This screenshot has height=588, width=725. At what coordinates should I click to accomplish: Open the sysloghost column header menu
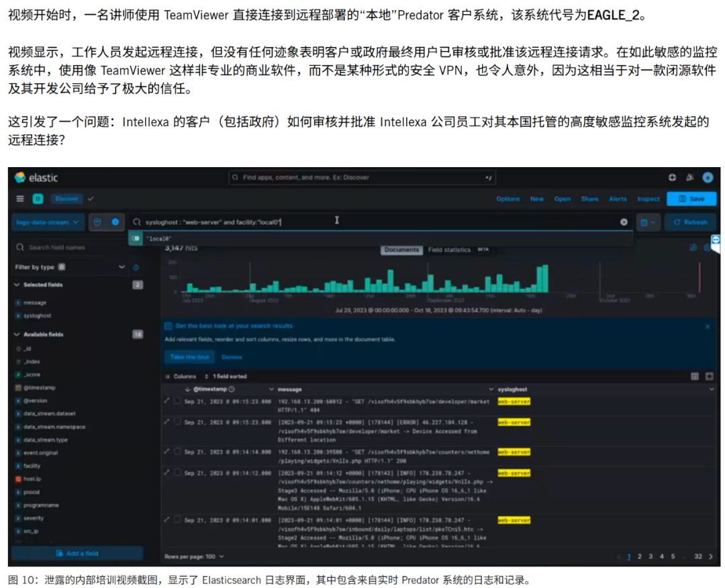pos(711,389)
